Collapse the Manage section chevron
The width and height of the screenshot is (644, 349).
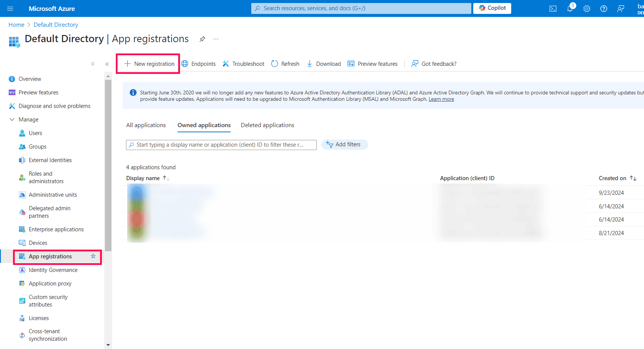coord(12,119)
